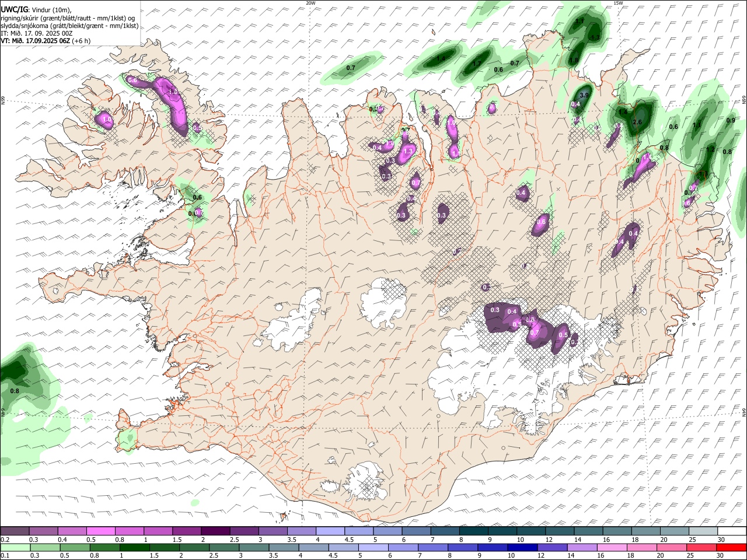The width and height of the screenshot is (747, 560).
Task: Select the top scale swatch between 14 and 16
Action: tap(588, 531)
